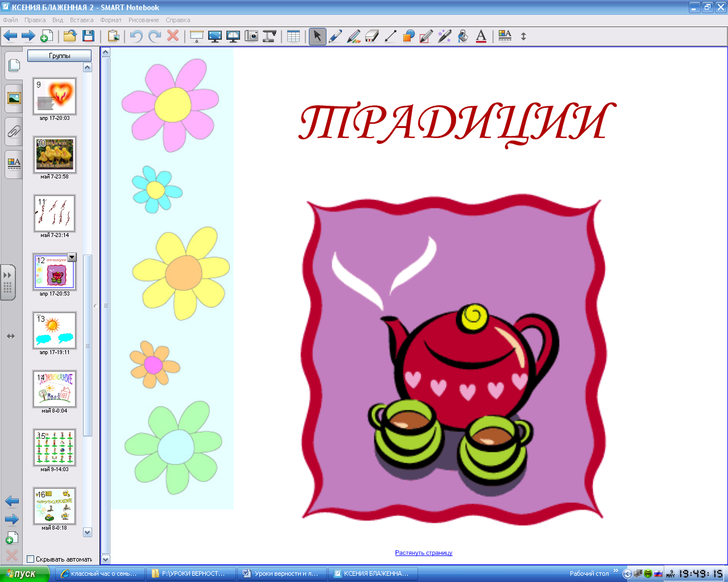Select the Pen tool
The image size is (728, 582).
[x=336, y=36]
